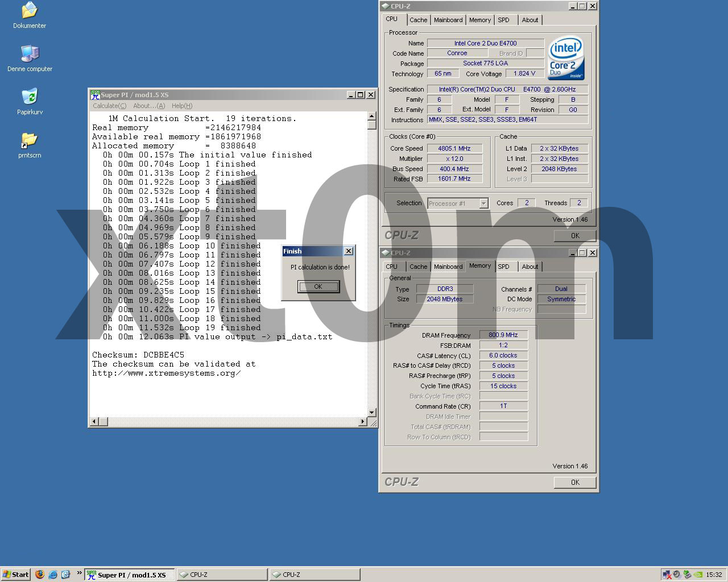Click the third quick launch icon

coord(65,575)
